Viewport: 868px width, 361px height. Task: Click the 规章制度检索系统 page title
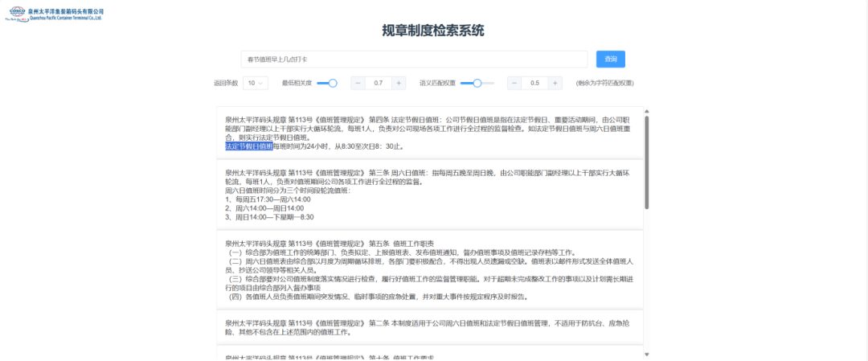(x=433, y=31)
